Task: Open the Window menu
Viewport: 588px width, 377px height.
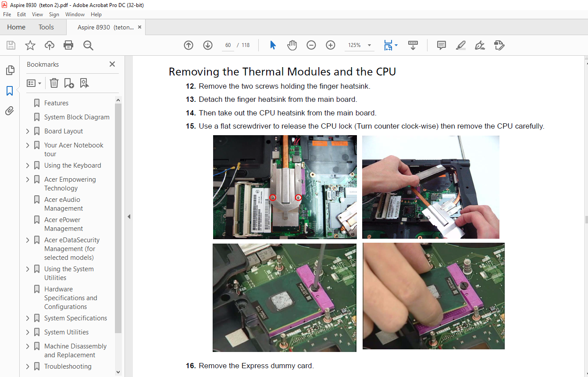Action: (x=75, y=14)
